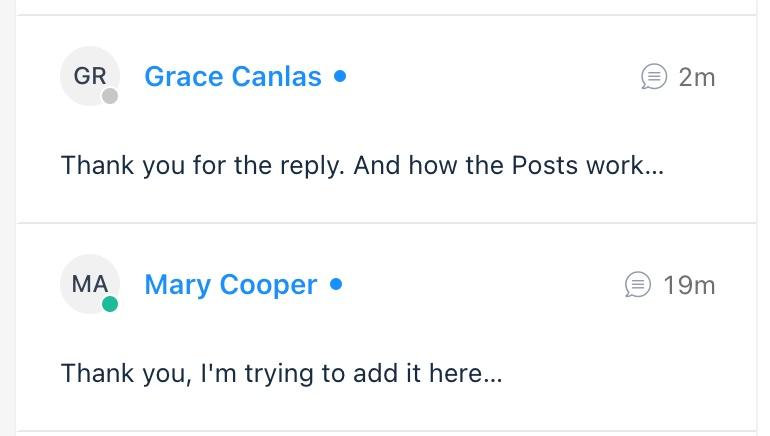Image resolution: width=770 pixels, height=436 pixels.
Task: Click the blue unread dot beside Mary Cooper
Action: (x=336, y=284)
